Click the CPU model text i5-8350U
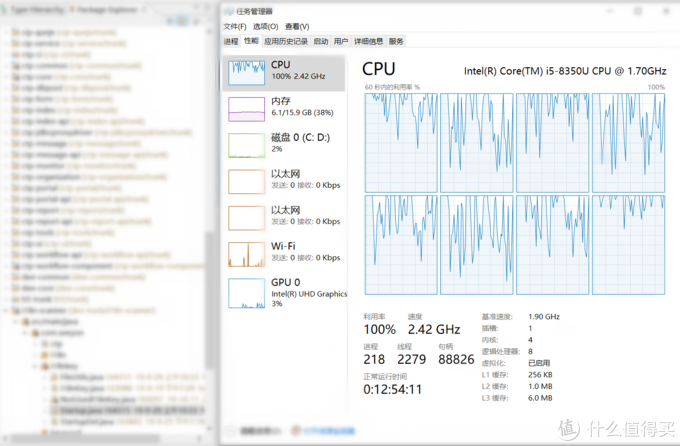 click(565, 71)
